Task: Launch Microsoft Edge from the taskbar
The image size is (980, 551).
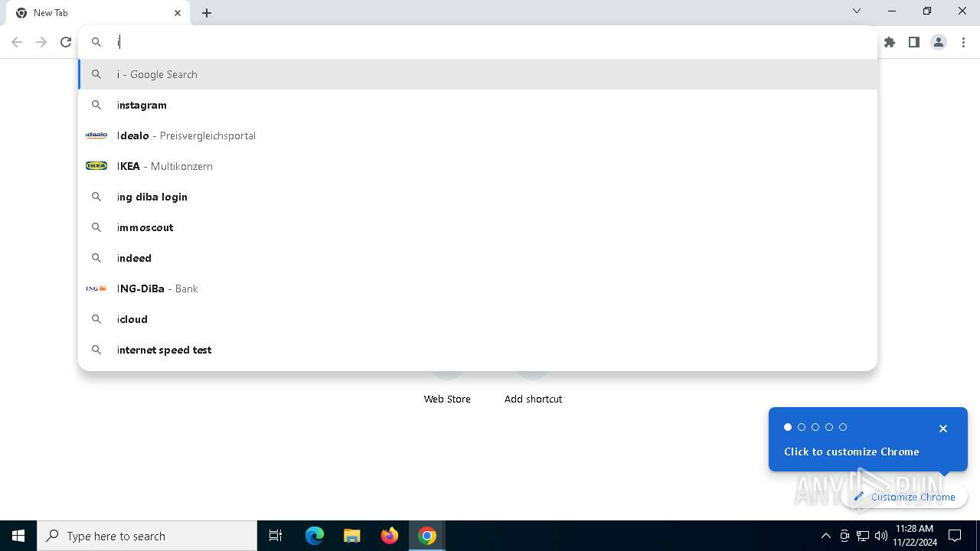Action: pos(315,536)
